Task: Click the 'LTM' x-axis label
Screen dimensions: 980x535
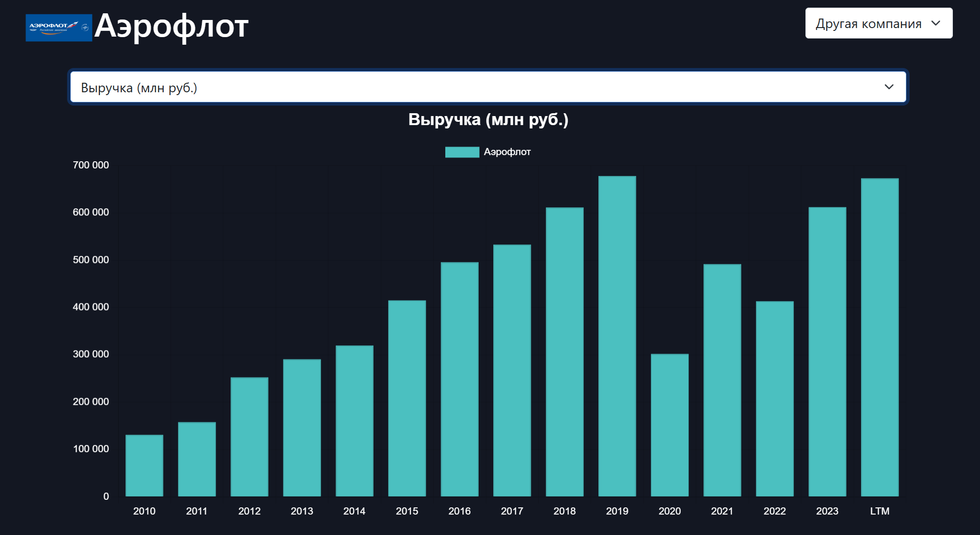Action: (880, 511)
